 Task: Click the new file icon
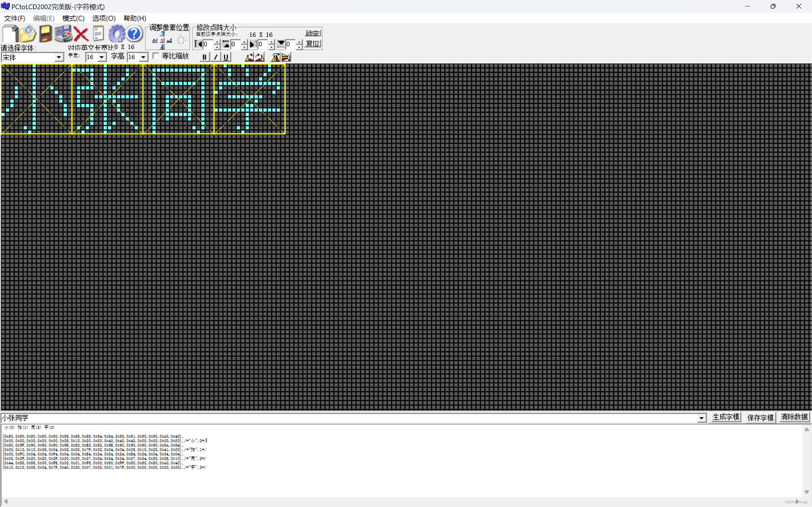10,34
